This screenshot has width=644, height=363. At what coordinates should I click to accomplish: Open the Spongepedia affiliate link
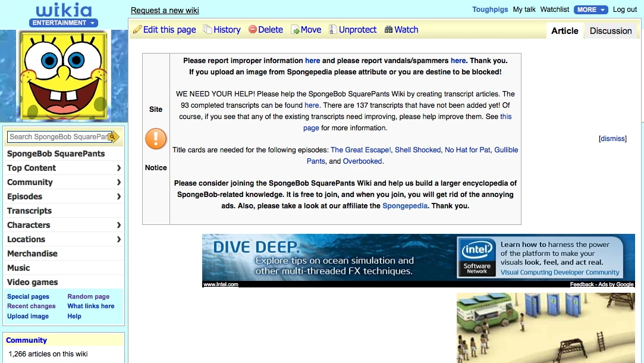click(x=405, y=205)
